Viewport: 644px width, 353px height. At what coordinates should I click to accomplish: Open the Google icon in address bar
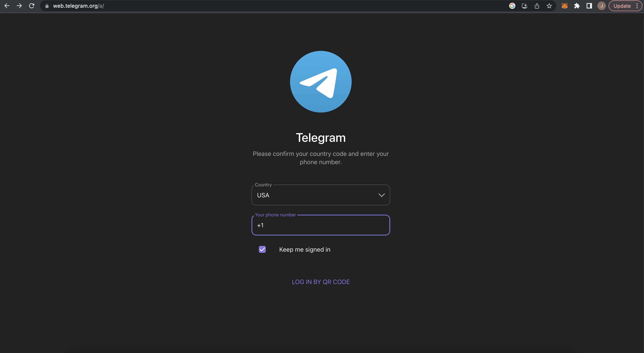(512, 6)
